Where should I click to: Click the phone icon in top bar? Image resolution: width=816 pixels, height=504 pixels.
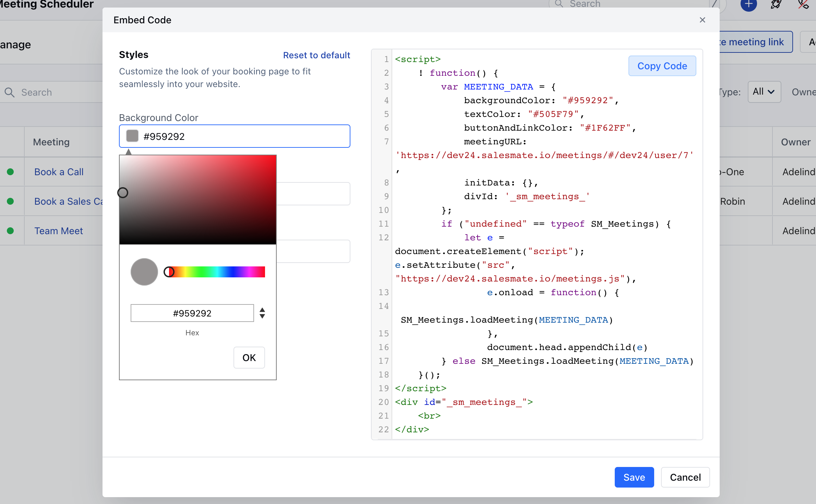pos(803,4)
